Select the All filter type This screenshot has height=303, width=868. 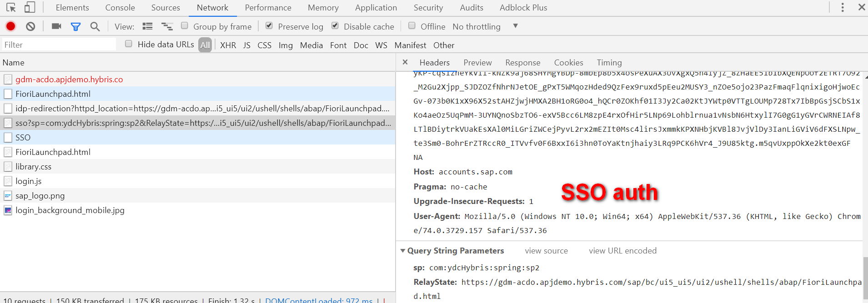[205, 45]
